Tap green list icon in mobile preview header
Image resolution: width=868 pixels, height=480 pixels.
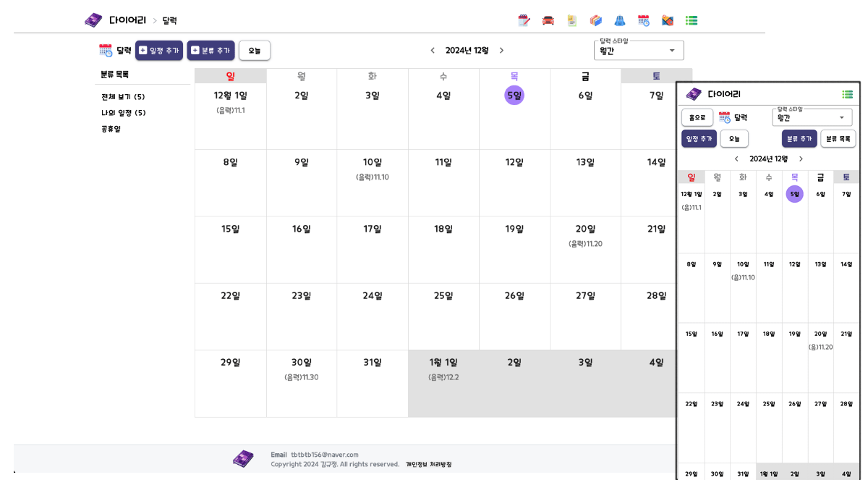pos(847,94)
